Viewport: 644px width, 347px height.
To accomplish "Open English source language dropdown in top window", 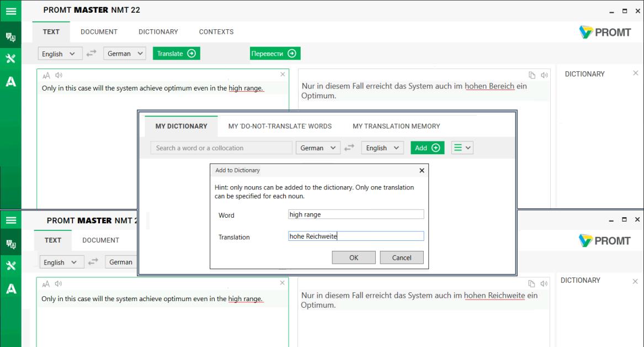I will [x=60, y=54].
